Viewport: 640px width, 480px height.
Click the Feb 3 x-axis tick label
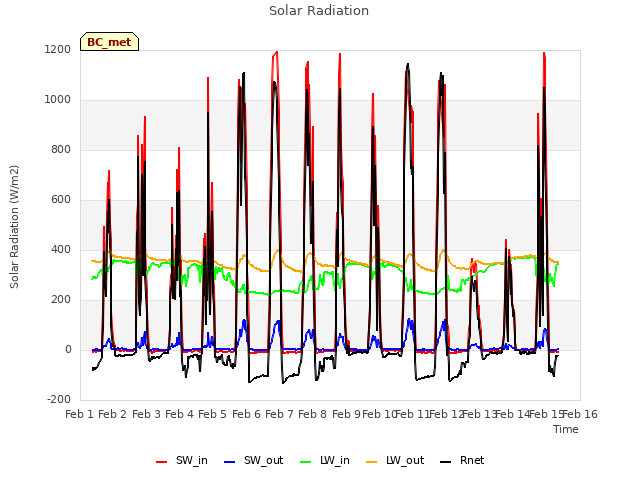(146, 414)
